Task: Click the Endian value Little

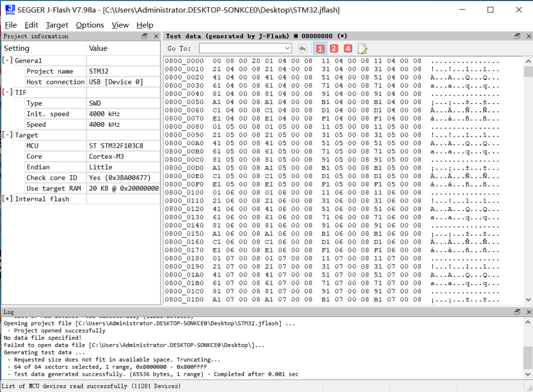Action: pos(101,167)
